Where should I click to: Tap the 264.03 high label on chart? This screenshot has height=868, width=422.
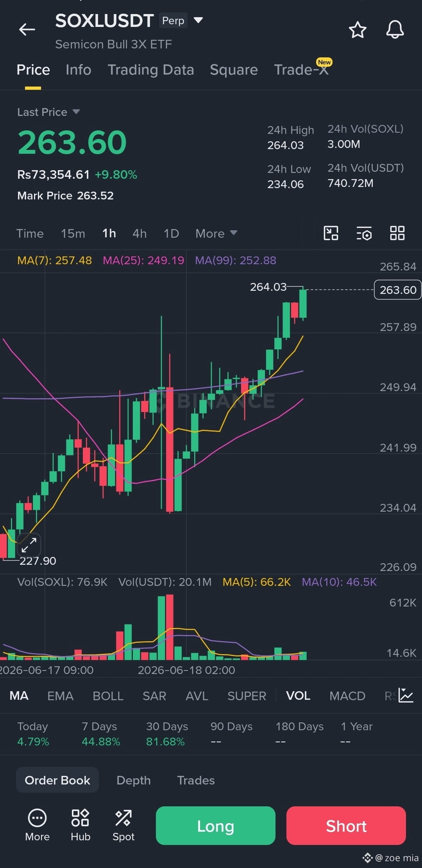[268, 287]
